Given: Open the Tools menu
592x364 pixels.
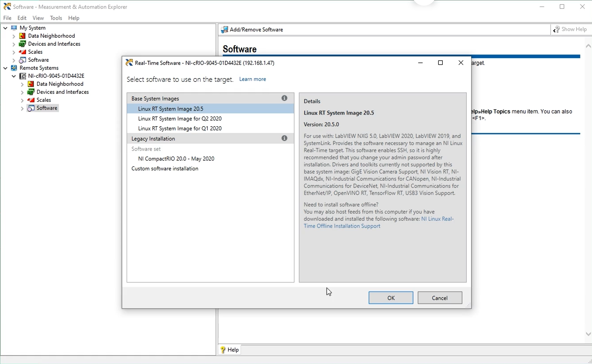Looking at the screenshot, I should (56, 18).
